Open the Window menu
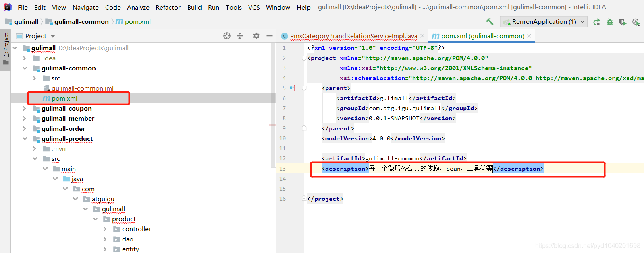Screen dimensions: 644x253 click(x=278, y=7)
